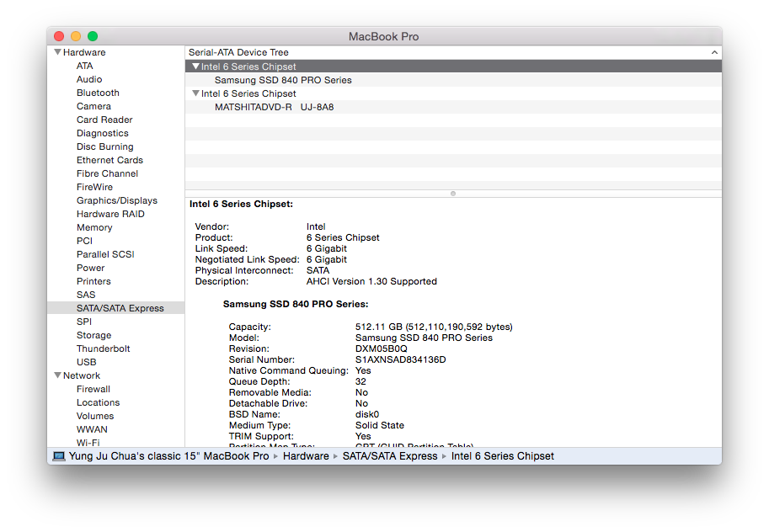Image resolution: width=769 pixels, height=532 pixels.
Task: Select SAS in the sidebar
Action: point(86,295)
